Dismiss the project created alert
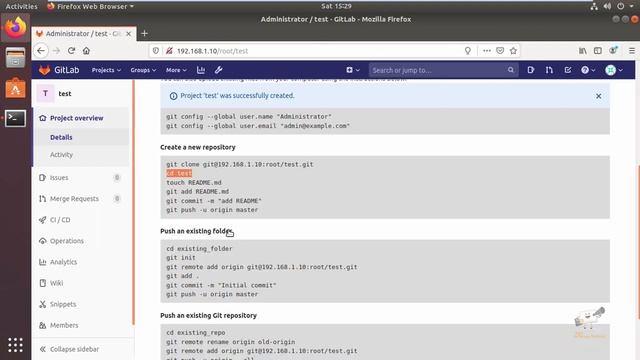640x360 pixels. pos(598,96)
